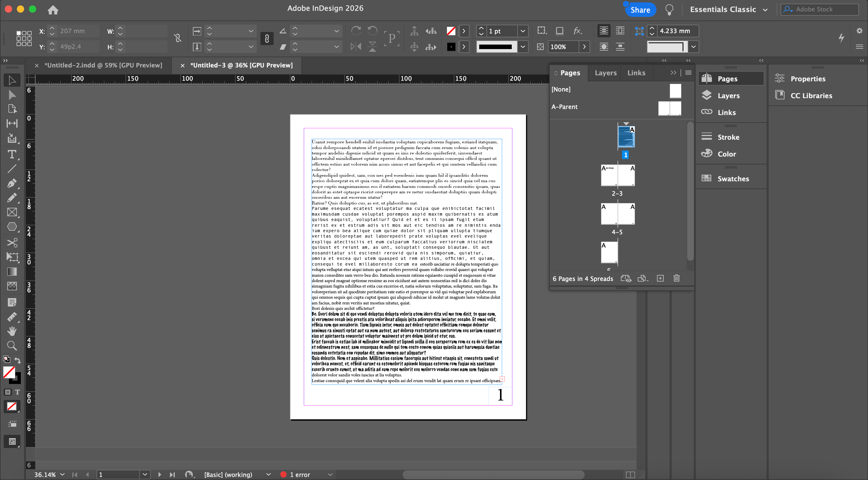
Task: Create new page with plus icon
Action: [x=660, y=278]
